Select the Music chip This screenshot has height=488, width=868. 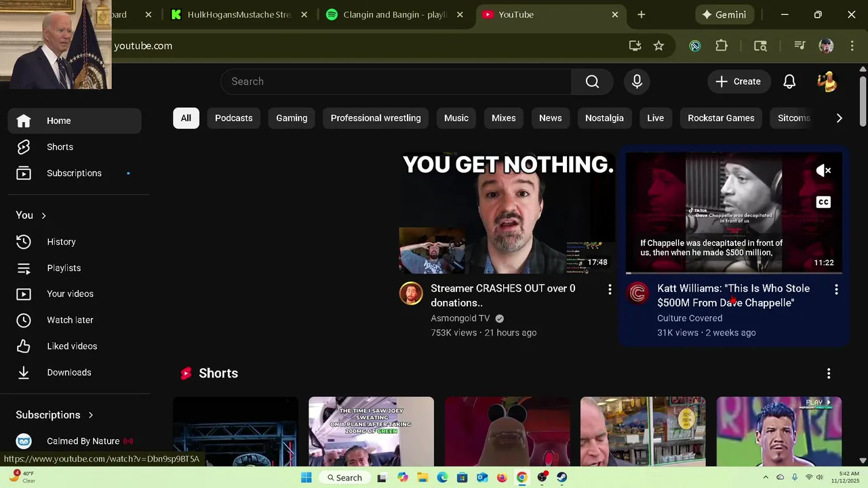(x=456, y=118)
